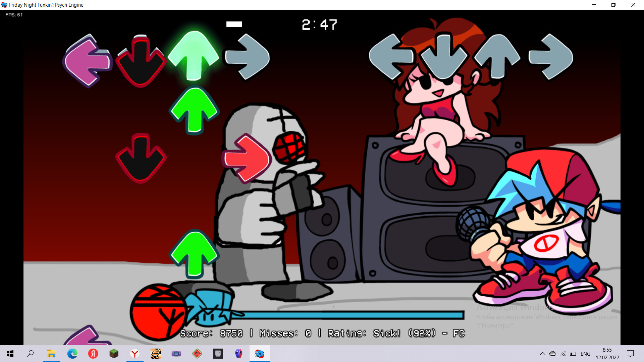Click the network Wi-Fi tray icon
644x362 pixels.
tap(563, 354)
